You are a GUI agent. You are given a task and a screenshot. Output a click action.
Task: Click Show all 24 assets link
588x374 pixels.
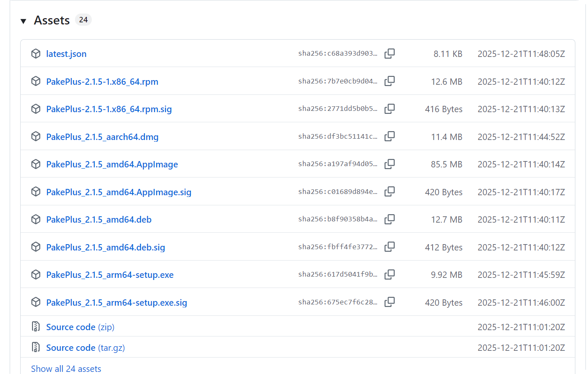pyautogui.click(x=66, y=369)
